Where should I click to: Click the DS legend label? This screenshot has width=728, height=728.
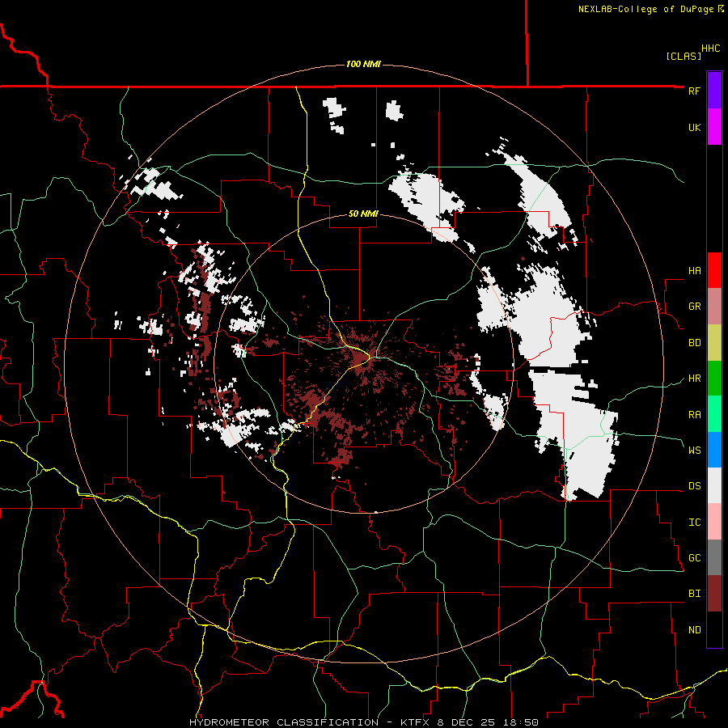694,486
